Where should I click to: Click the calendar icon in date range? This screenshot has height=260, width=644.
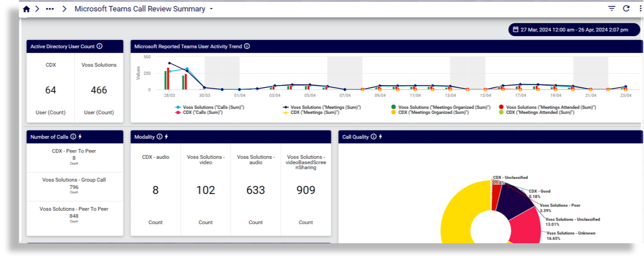[516, 29]
